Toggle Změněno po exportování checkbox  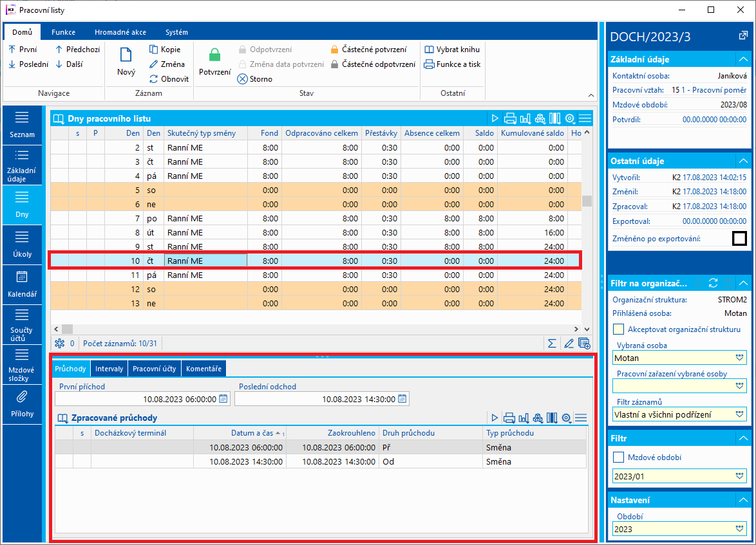coord(739,239)
